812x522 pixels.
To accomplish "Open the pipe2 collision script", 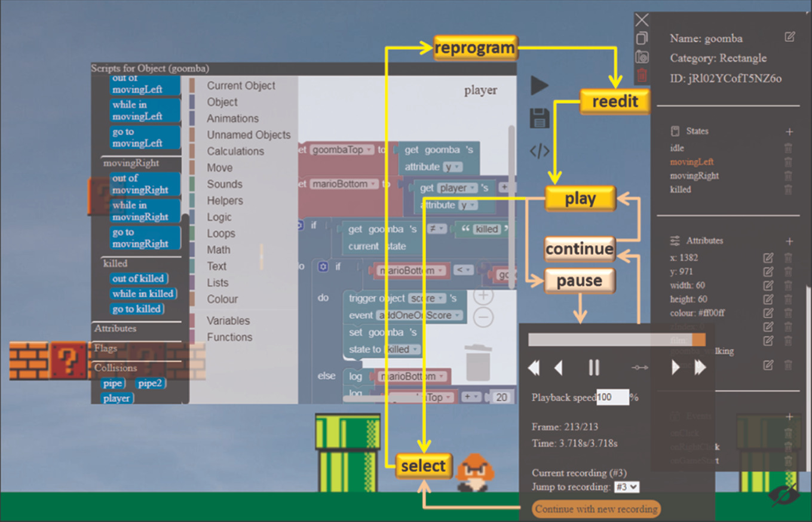I will (x=151, y=383).
